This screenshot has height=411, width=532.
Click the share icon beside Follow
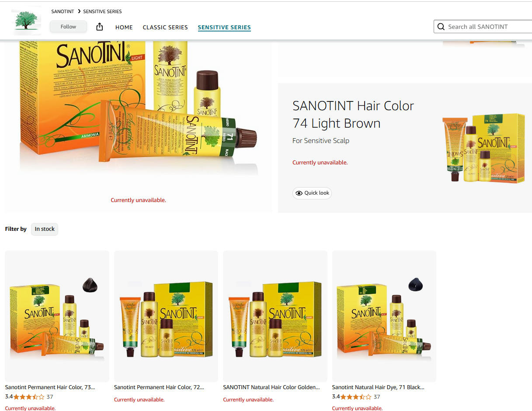(100, 27)
